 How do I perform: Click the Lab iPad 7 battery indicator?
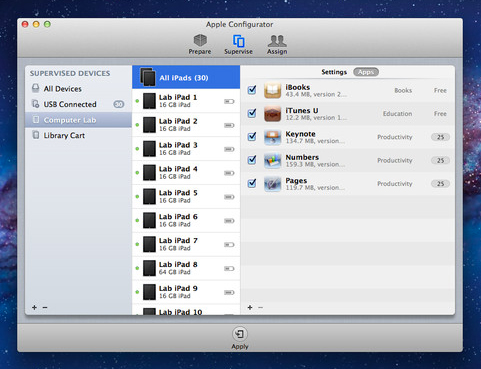(x=229, y=245)
